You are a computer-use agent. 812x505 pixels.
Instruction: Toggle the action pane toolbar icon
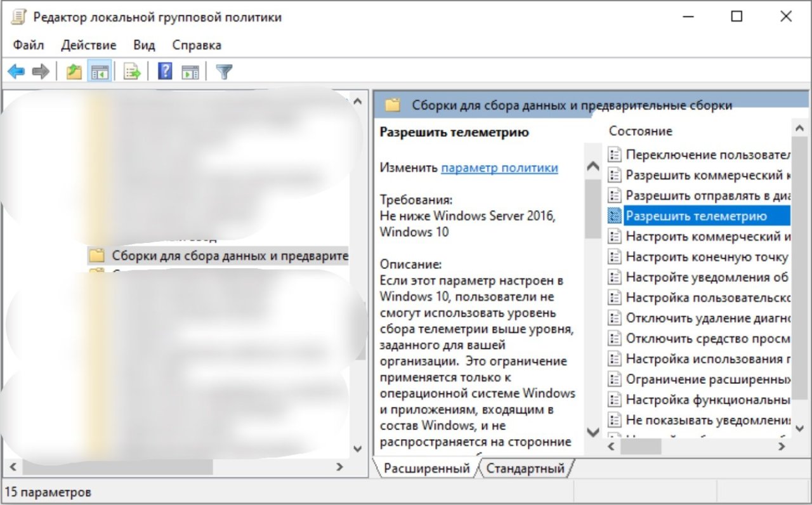coord(190,72)
